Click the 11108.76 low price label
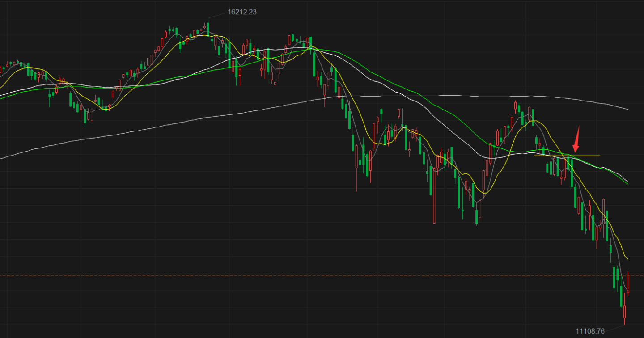644x338 pixels. [590, 331]
